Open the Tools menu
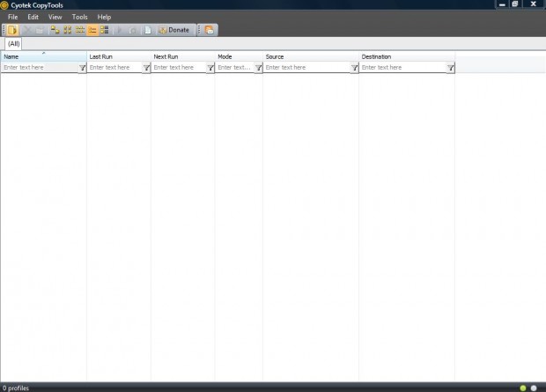The height and width of the screenshot is (392, 546). click(80, 17)
